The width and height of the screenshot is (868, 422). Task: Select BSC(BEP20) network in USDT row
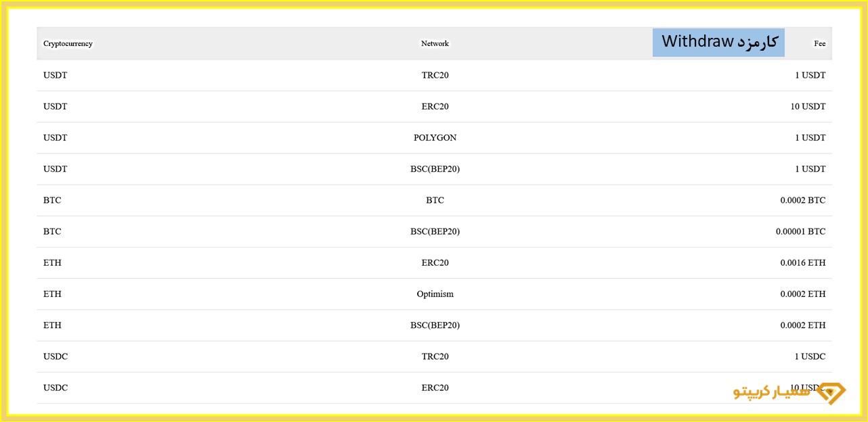coord(435,169)
